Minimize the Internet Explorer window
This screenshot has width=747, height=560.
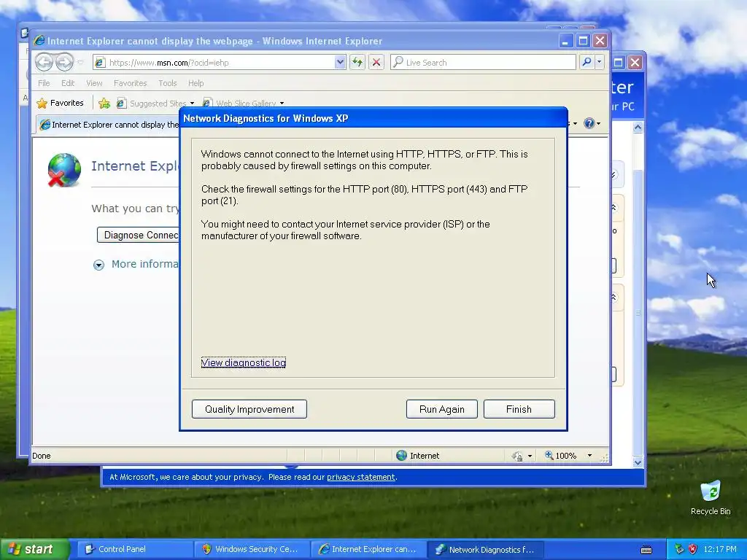565,41
